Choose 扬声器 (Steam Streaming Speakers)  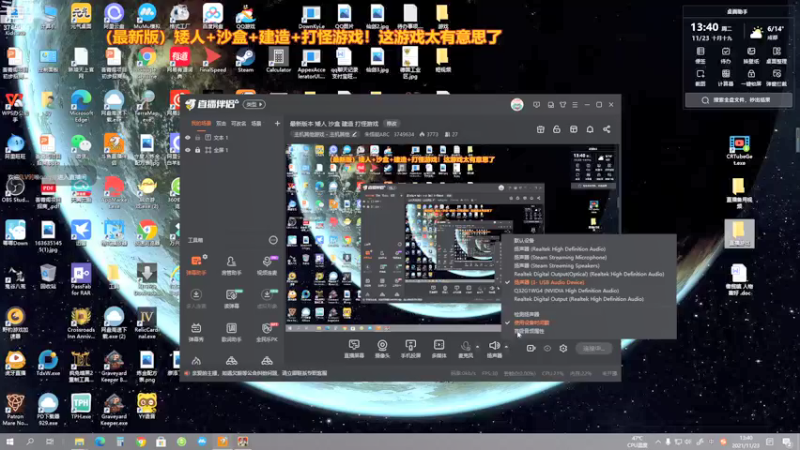click(x=557, y=266)
